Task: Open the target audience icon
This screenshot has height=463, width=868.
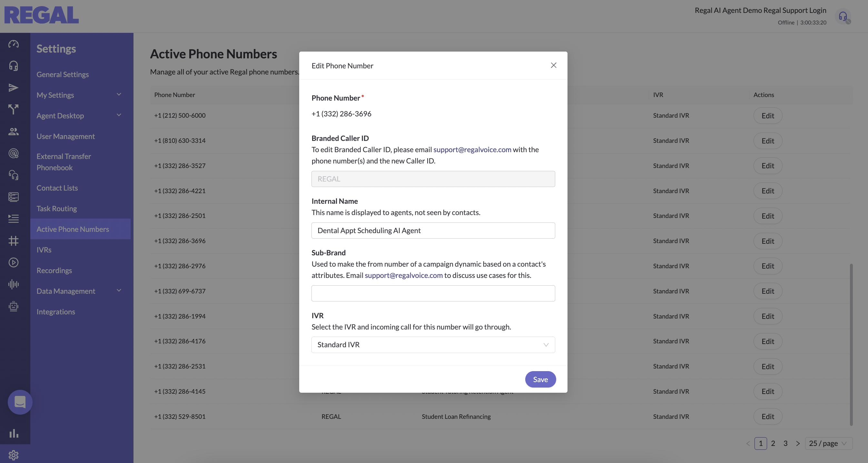Action: 14,153
